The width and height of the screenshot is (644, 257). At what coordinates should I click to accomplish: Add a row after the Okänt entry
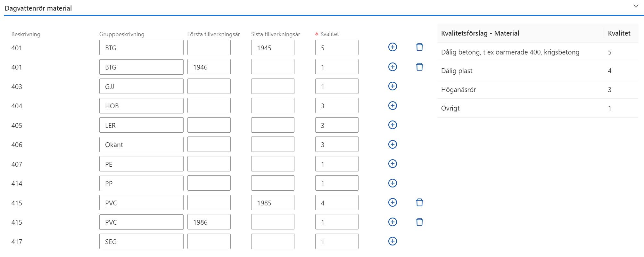(x=392, y=145)
